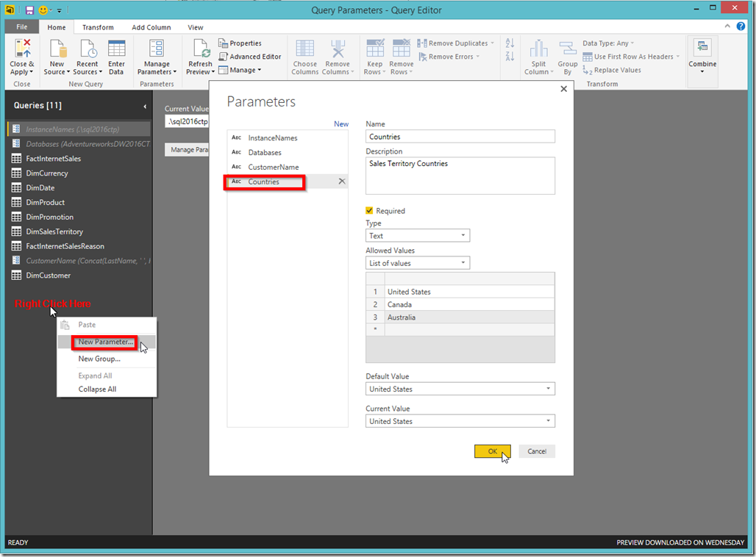Click the Refresh Preview icon
756x557 pixels.
pyautogui.click(x=200, y=48)
